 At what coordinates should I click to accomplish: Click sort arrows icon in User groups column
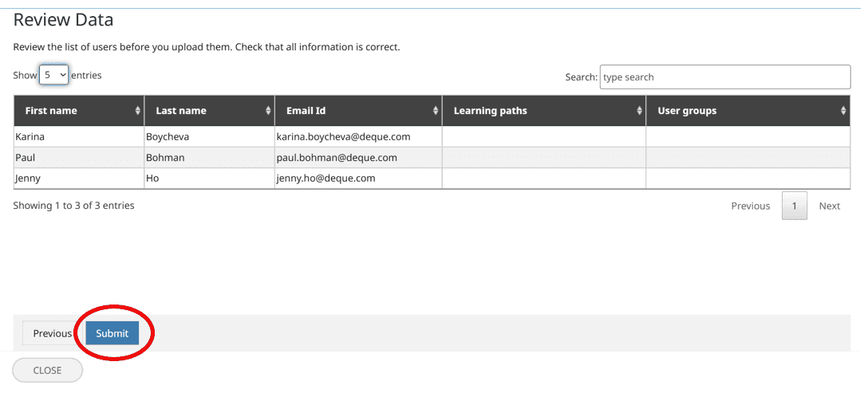(x=843, y=111)
